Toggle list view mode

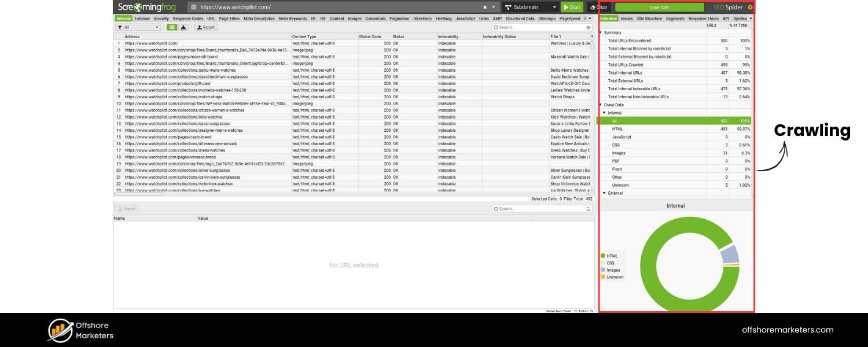[172, 27]
